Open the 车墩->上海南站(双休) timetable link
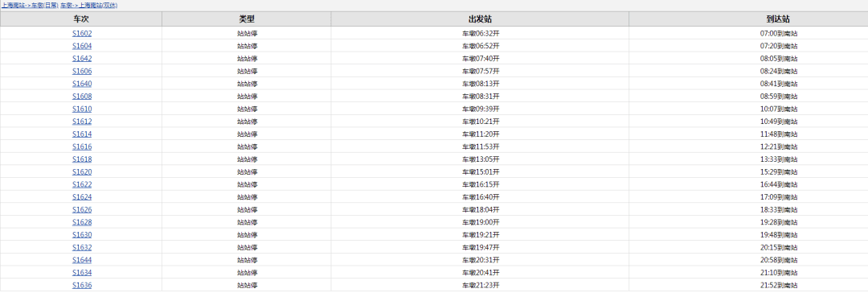The width and height of the screenshot is (868, 293). [x=88, y=5]
